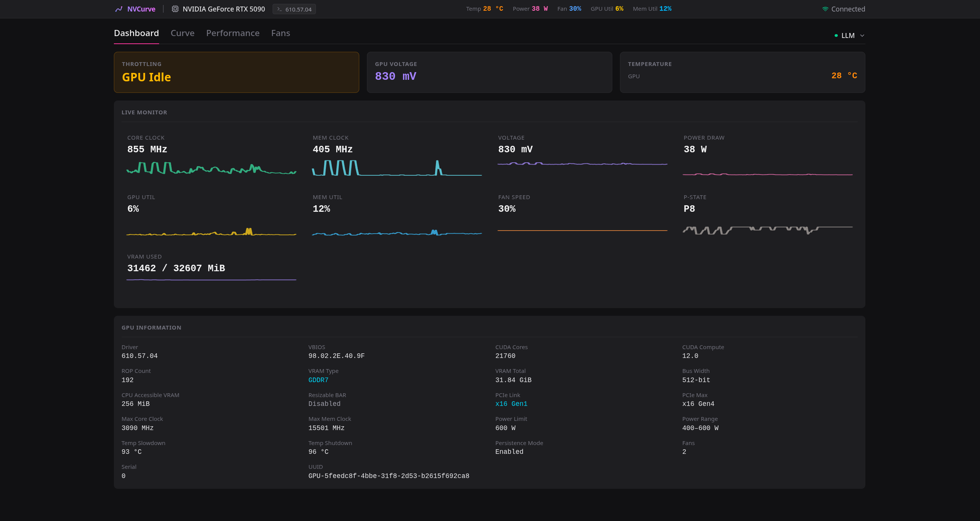Click the 38 W power draw value
Viewport: 980px width, 521px height.
tap(695, 149)
